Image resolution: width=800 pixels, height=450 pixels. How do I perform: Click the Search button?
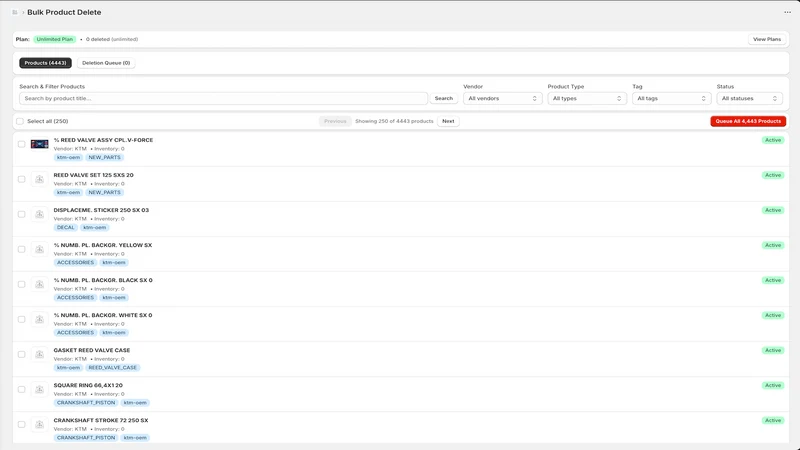(x=443, y=98)
